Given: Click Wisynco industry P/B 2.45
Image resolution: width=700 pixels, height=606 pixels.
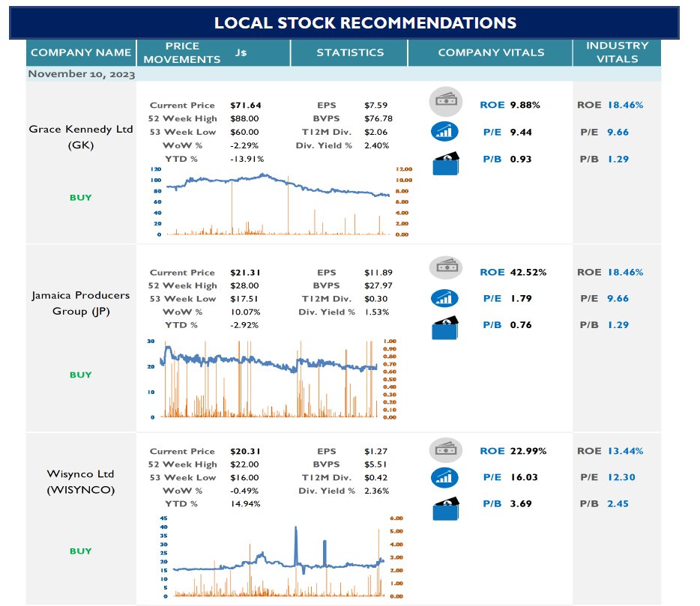Looking at the screenshot, I should point(618,504).
